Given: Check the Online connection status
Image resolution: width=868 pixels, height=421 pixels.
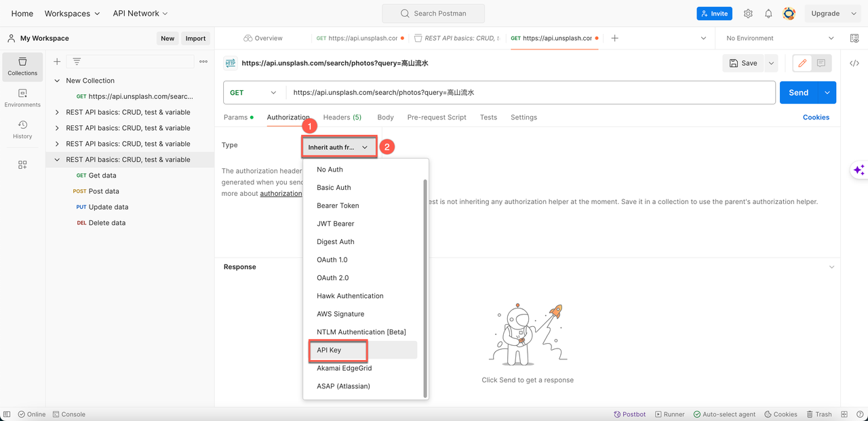Looking at the screenshot, I should click(x=32, y=414).
